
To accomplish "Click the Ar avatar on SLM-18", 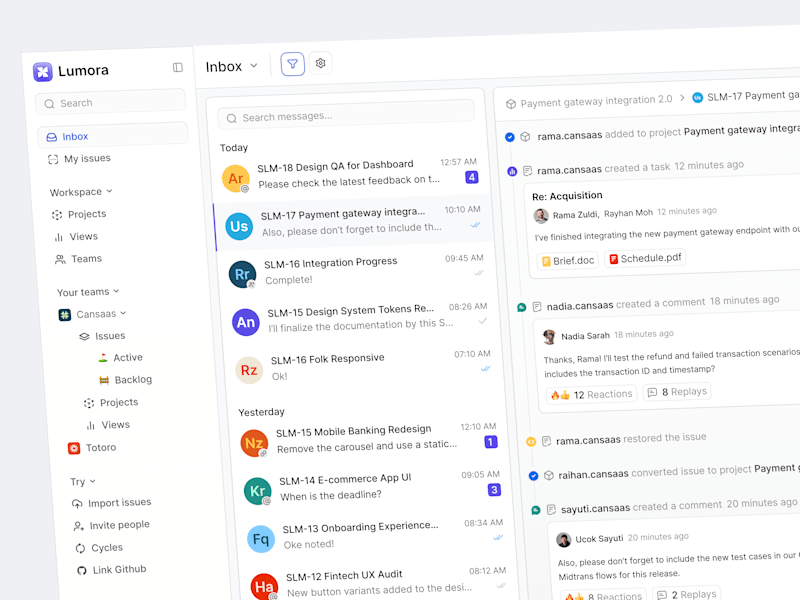I will tap(236, 179).
